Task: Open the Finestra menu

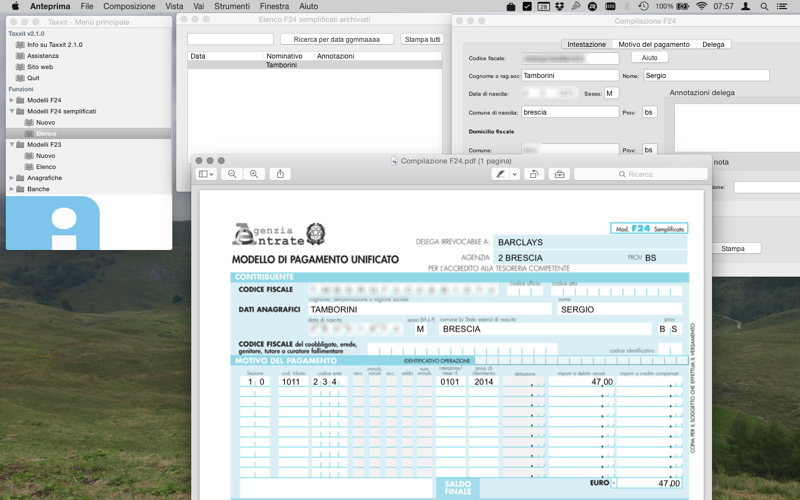Action: coord(274,6)
